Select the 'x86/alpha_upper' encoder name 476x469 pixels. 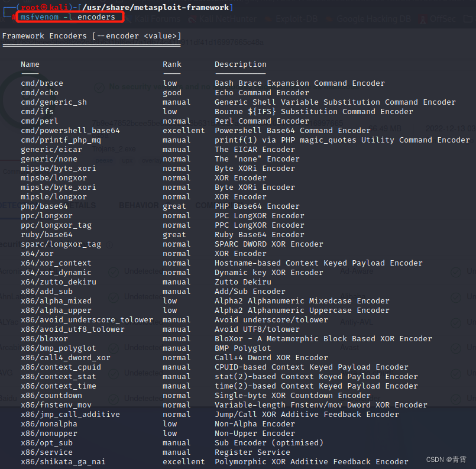tap(56, 310)
